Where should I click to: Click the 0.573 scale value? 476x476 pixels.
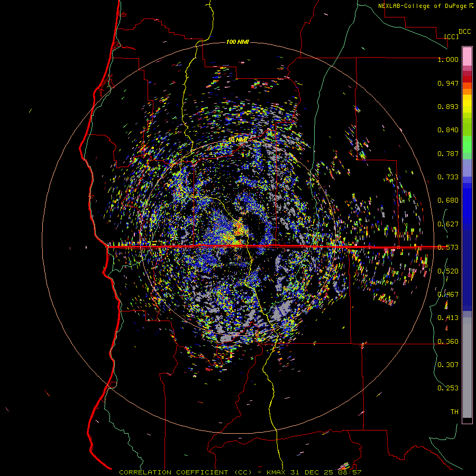click(x=448, y=248)
